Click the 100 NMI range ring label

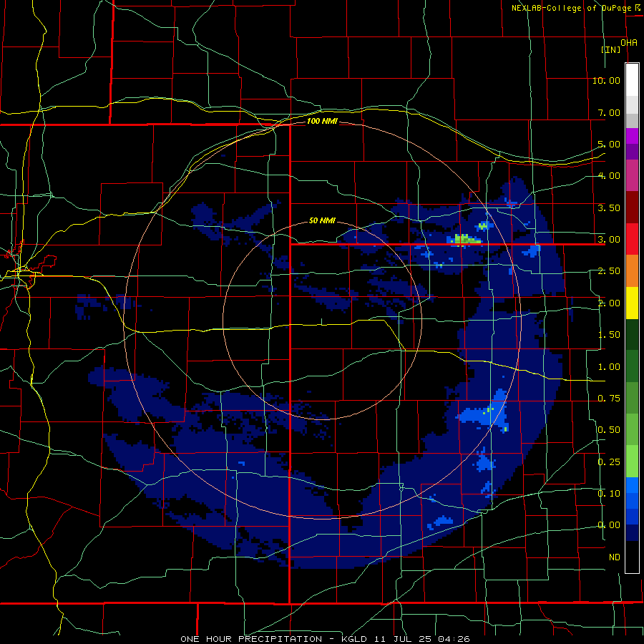click(322, 121)
